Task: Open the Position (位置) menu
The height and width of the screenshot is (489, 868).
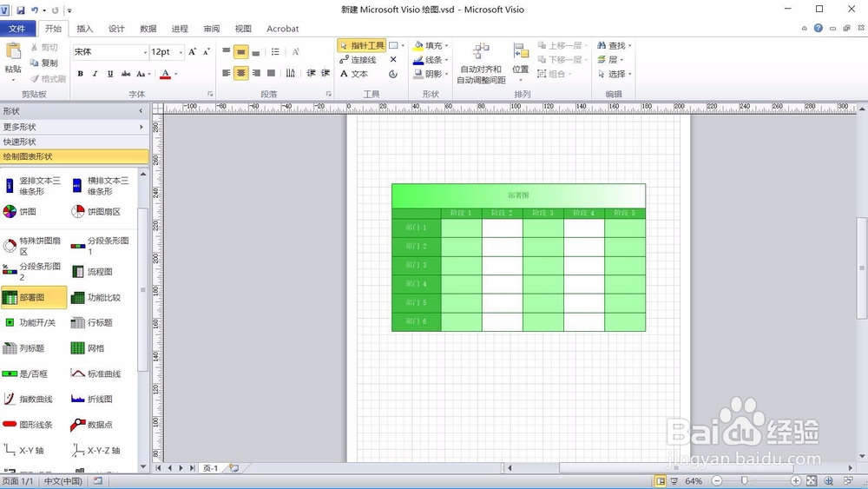Action: coord(520,63)
